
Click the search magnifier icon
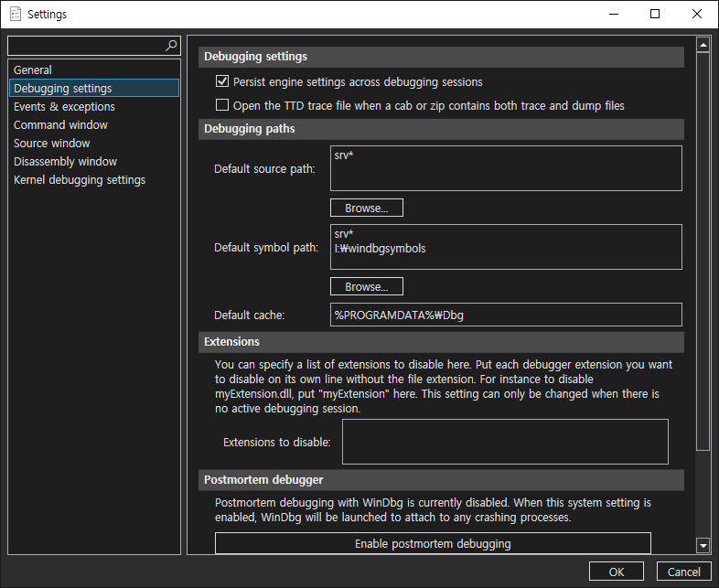(171, 46)
